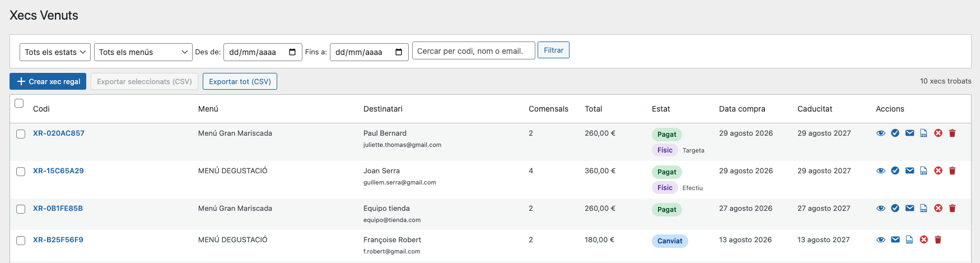This screenshot has height=263, width=980.
Task: Delete voucher XR-15C65A29 with trash icon
Action: coord(952,170)
